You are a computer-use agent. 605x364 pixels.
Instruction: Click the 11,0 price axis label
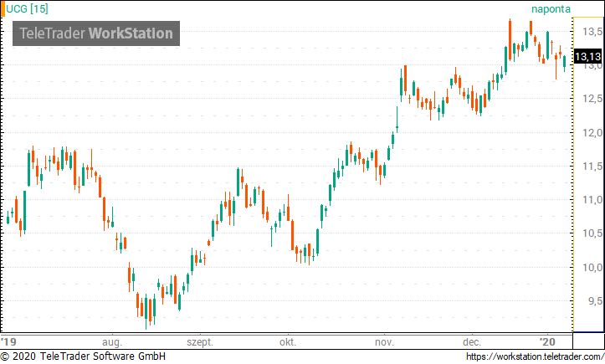592,200
